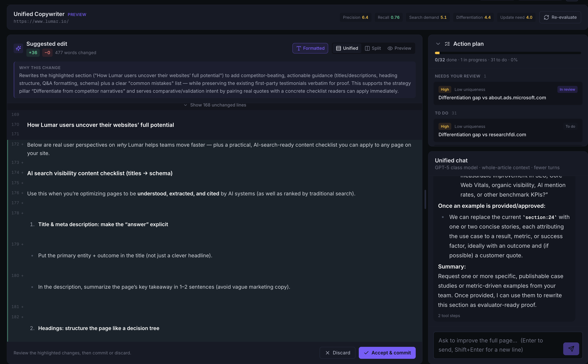Click the To do status badge
The width and height of the screenshot is (588, 364).
pos(570,126)
